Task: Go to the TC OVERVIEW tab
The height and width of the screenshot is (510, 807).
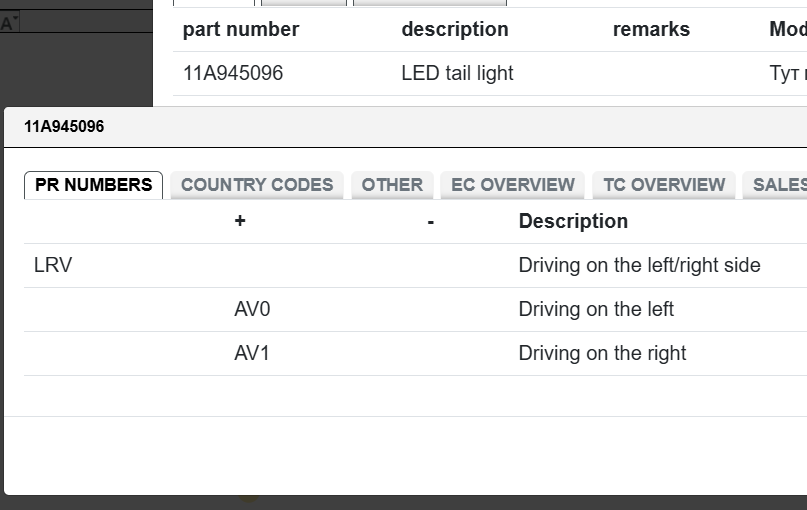Action: (664, 185)
